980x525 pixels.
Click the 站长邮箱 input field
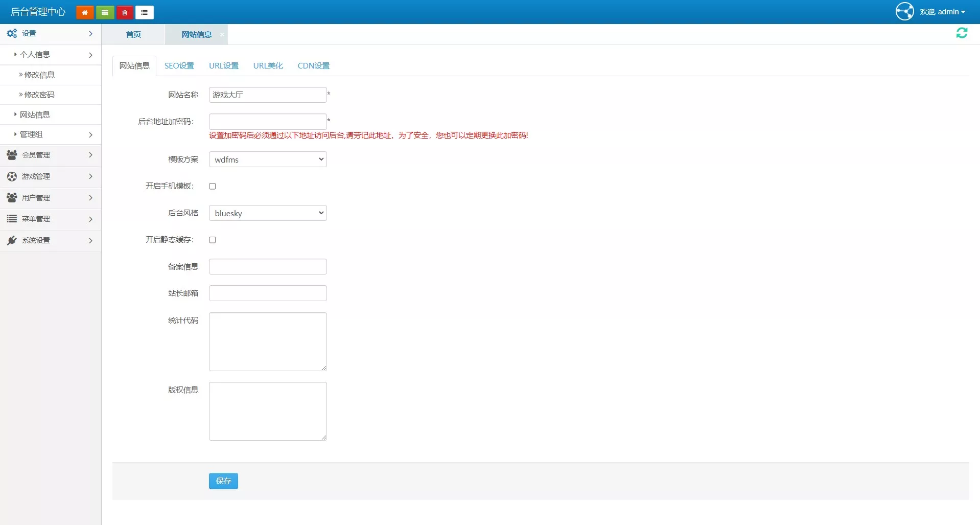[x=268, y=293]
